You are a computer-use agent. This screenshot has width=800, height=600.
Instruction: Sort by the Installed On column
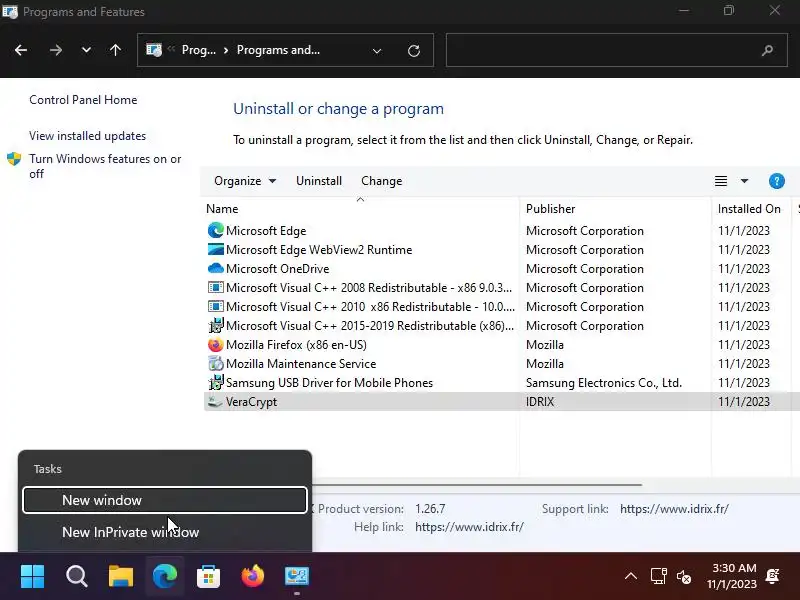click(x=749, y=209)
